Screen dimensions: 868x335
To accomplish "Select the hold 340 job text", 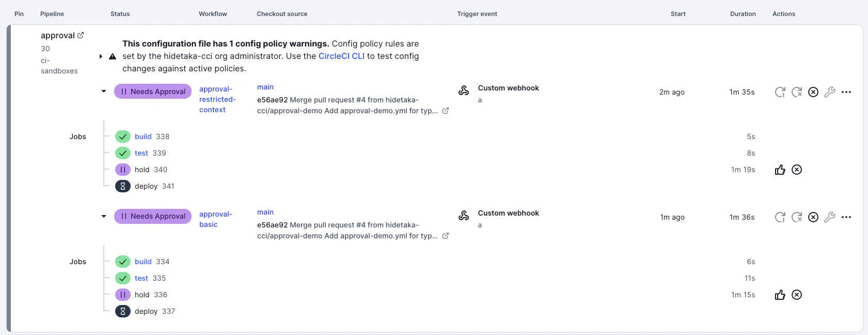I will click(x=151, y=170).
